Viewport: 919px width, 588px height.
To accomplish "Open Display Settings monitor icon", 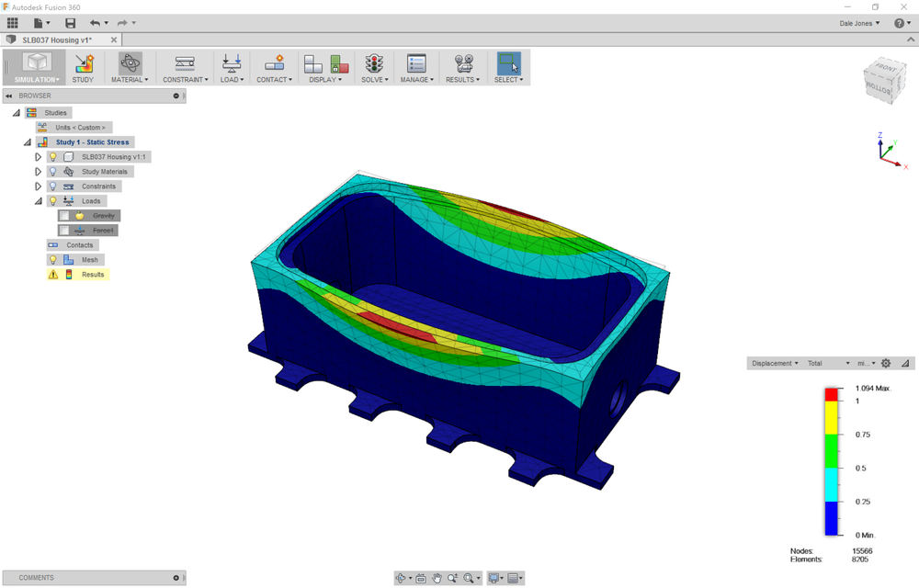I will (x=494, y=578).
